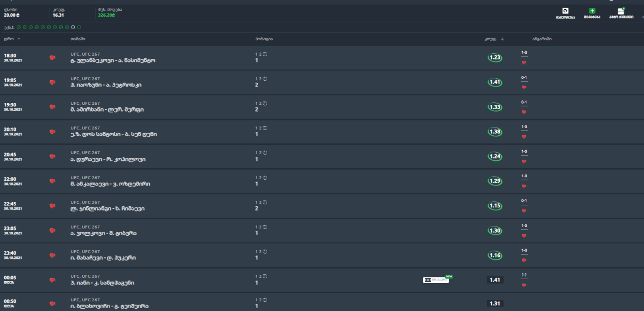The width and height of the screenshot is (644, 311).
Task: Sort by time column ascending arrow
Action: [x=19, y=39]
